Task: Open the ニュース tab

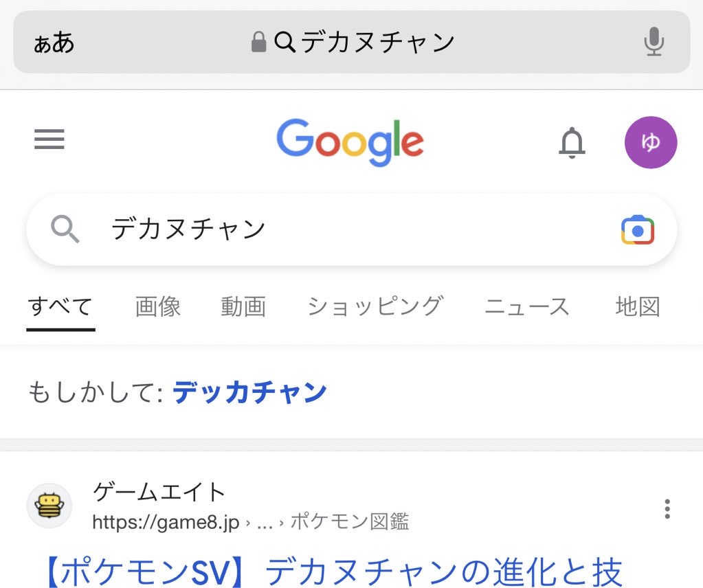Action: 527,308
